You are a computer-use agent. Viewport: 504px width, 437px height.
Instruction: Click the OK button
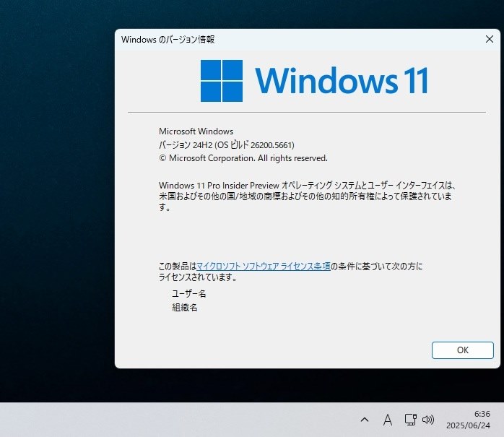tap(463, 350)
